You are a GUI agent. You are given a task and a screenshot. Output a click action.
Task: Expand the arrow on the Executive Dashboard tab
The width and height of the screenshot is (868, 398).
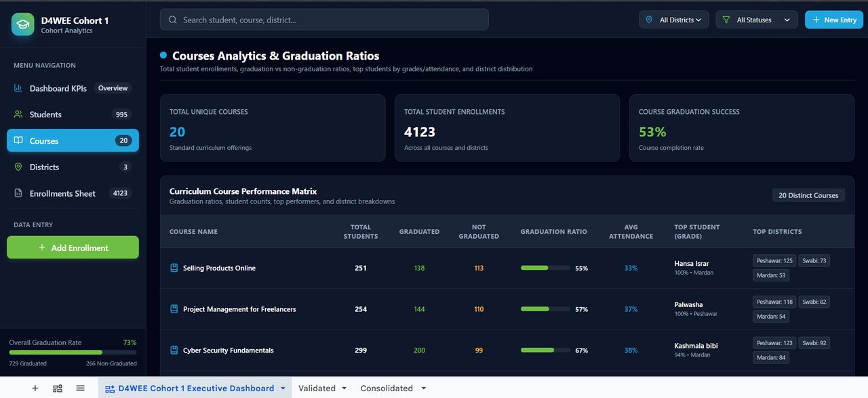pyautogui.click(x=283, y=389)
